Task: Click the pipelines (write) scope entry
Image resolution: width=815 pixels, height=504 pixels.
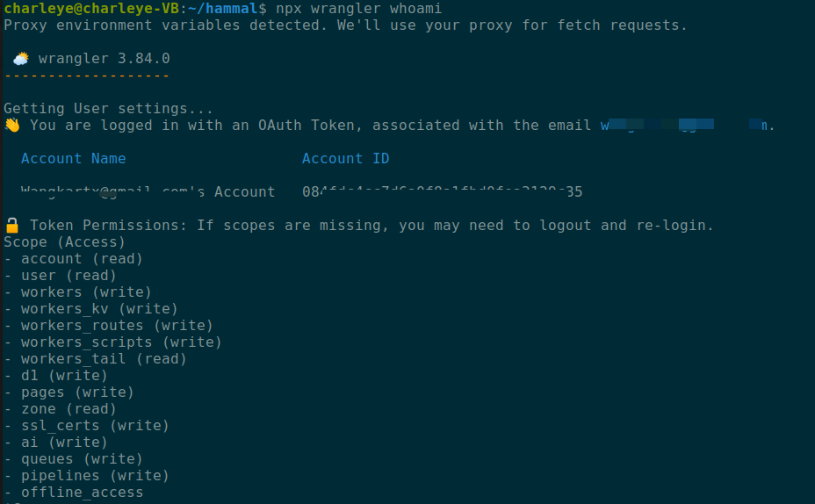Action: pyautogui.click(x=87, y=475)
